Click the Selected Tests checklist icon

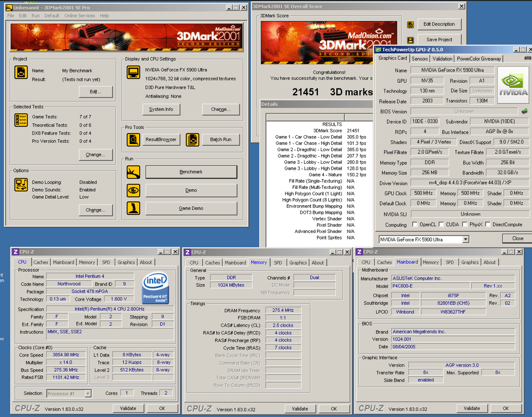21,120
